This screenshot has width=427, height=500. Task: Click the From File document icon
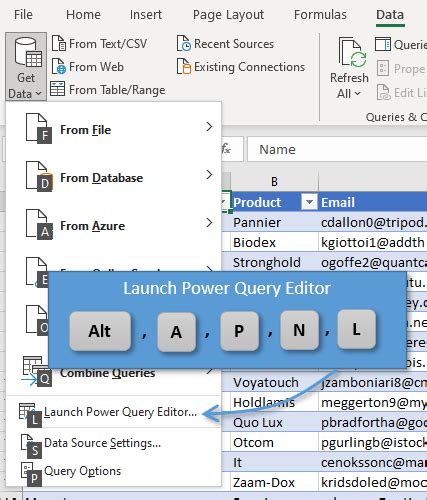coord(39,129)
